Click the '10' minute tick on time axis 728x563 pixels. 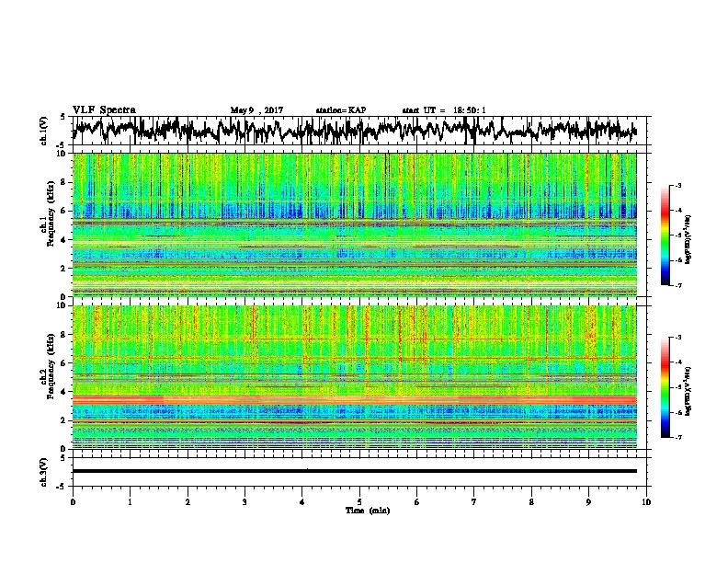click(646, 502)
